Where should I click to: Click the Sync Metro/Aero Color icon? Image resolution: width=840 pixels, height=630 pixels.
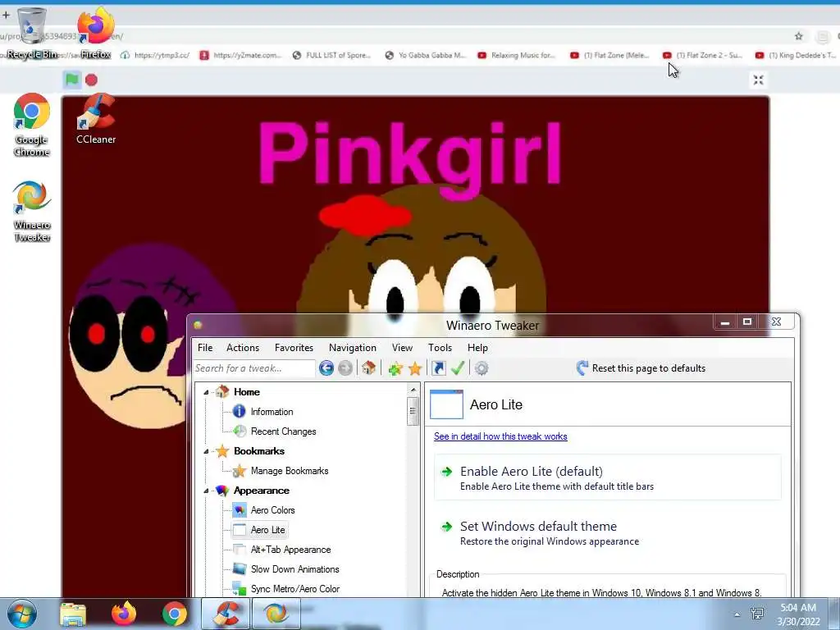(240, 589)
